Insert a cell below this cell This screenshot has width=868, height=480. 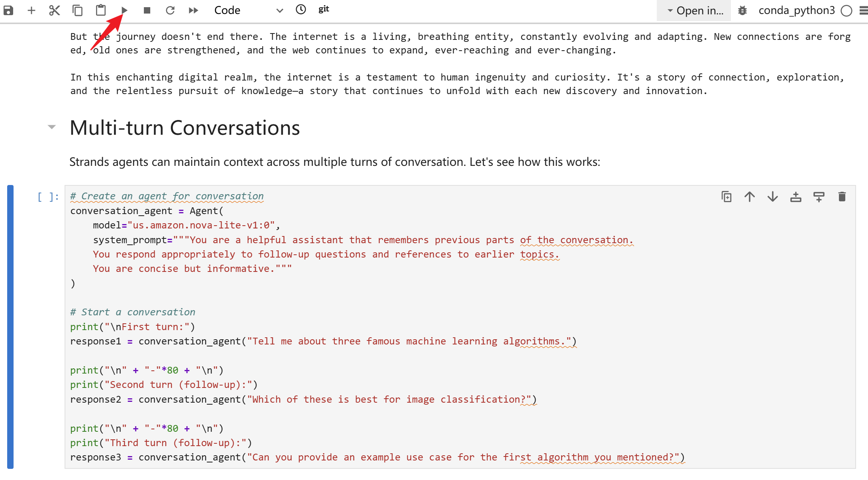tap(819, 197)
